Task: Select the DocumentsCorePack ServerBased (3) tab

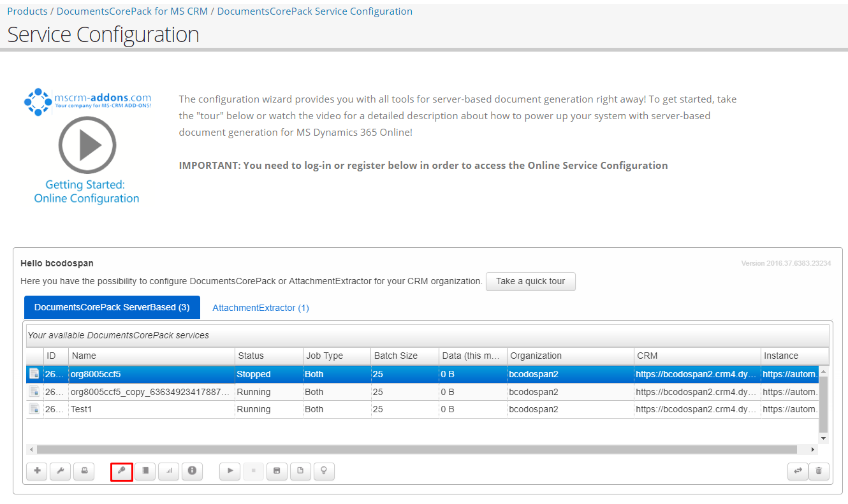Action: tap(112, 307)
